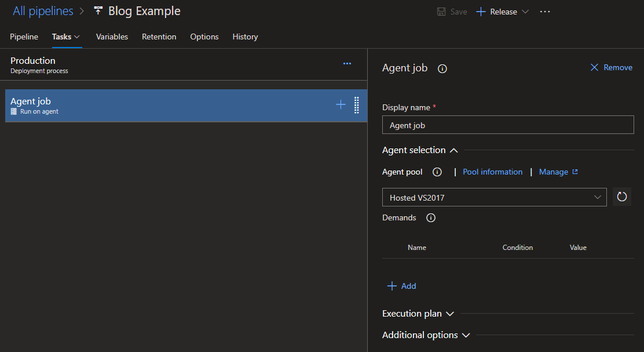
Task: Add a task to Agent job with plus
Action: point(341,105)
